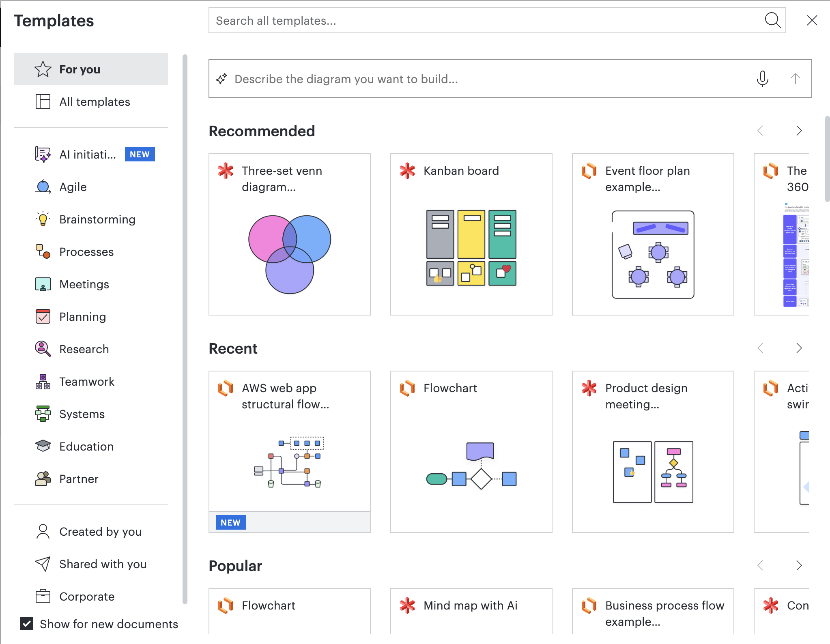830x644 pixels.
Task: Advance Popular templates with right chevron
Action: (x=799, y=565)
